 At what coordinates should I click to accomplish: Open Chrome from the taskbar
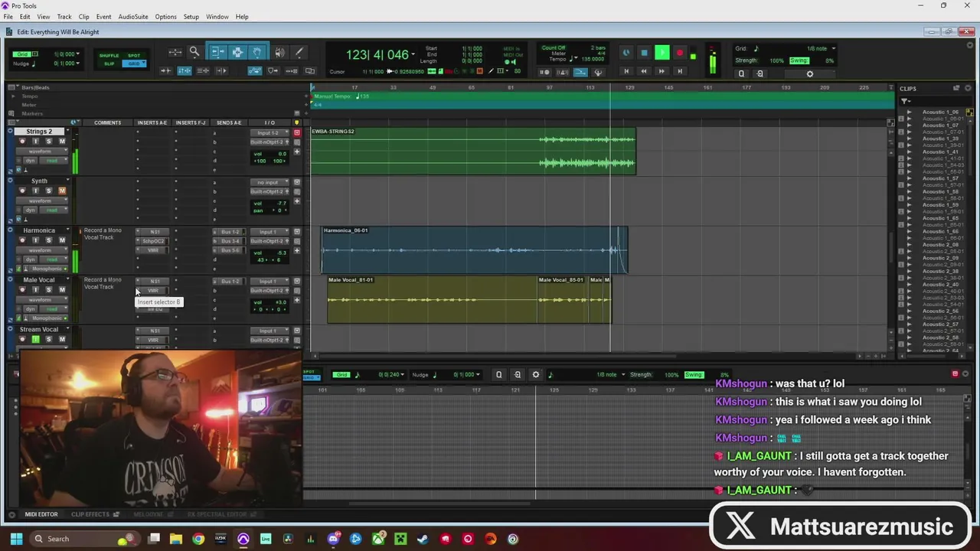click(198, 539)
